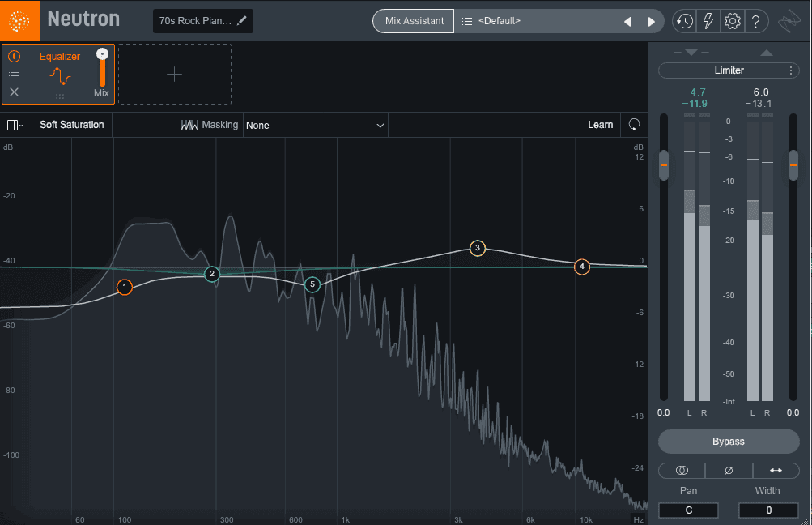Image resolution: width=812 pixels, height=525 pixels.
Task: Open help question mark icon
Action: pos(756,21)
